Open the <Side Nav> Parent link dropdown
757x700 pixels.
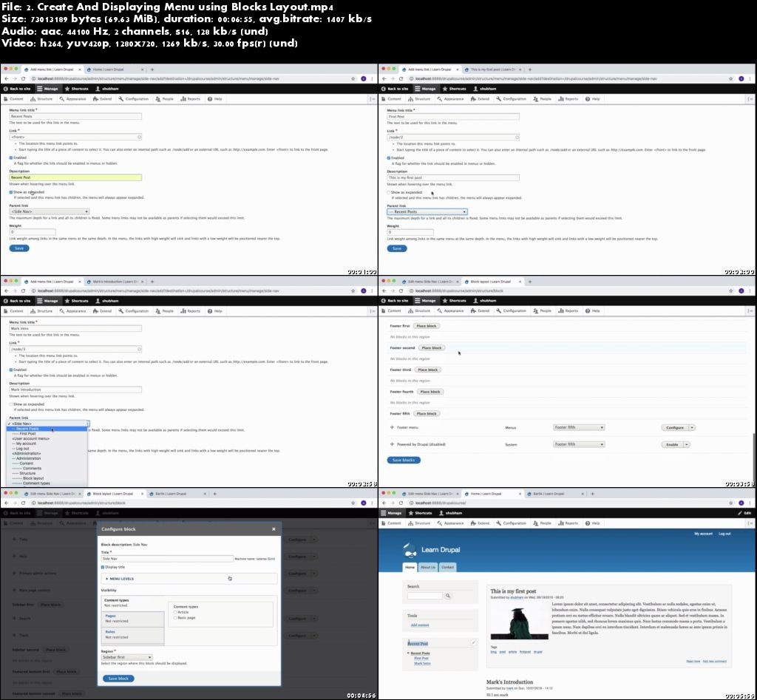(x=50, y=211)
